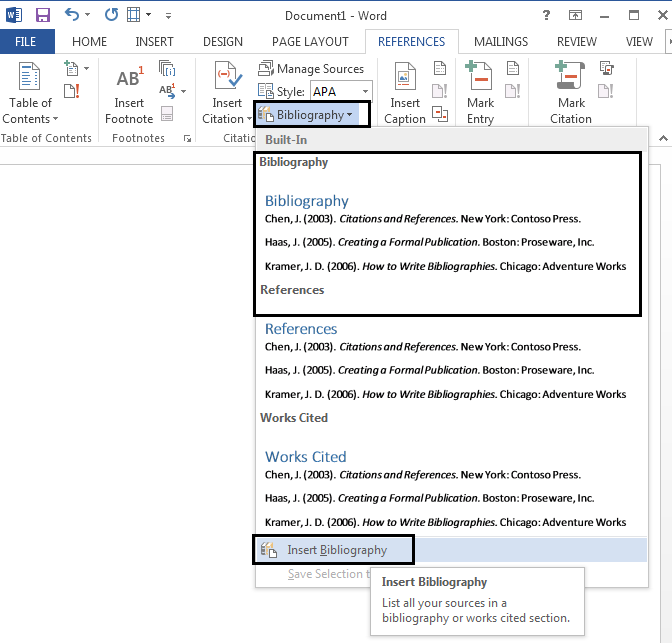Viewport: 672px width, 643px height.
Task: Click the table icon in Quick Access Toolbar
Action: pos(133,15)
